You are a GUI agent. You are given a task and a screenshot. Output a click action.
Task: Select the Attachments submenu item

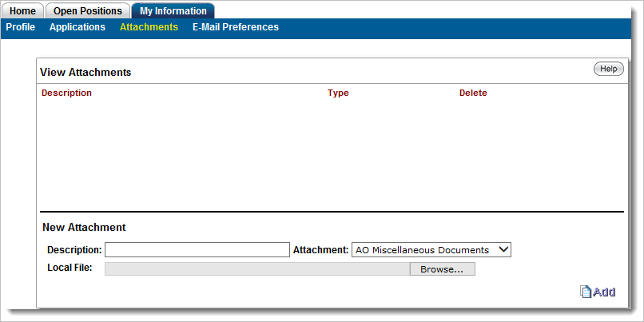[149, 27]
